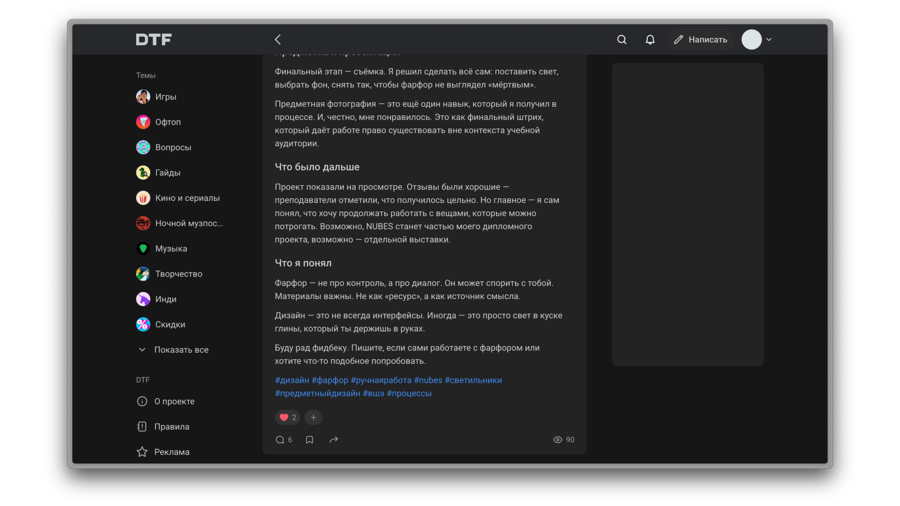The width and height of the screenshot is (900, 506).
Task: Expand the account dropdown chevron
Action: click(x=769, y=40)
